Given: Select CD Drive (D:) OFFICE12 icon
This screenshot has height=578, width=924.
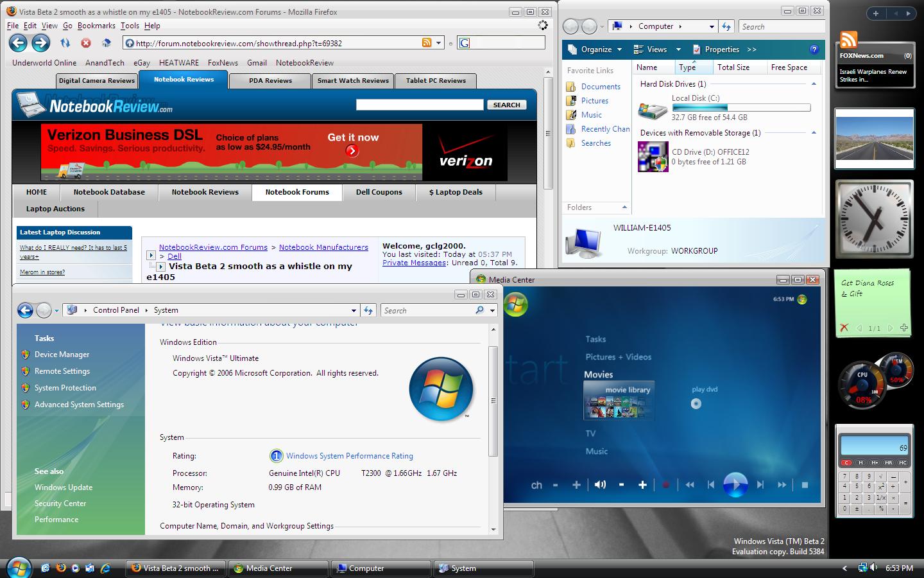Looking at the screenshot, I should 653,157.
